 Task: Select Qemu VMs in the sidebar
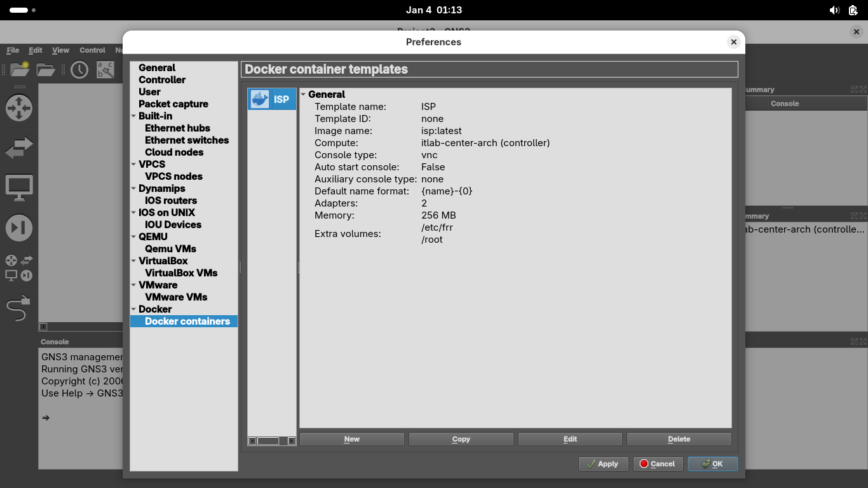pos(170,248)
